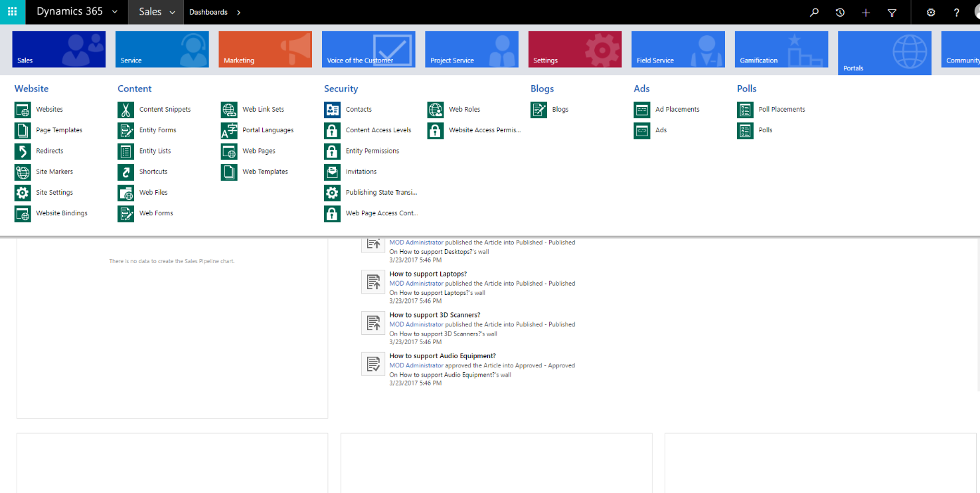The width and height of the screenshot is (980, 493).
Task: Select the red Settings tile
Action: click(575, 49)
